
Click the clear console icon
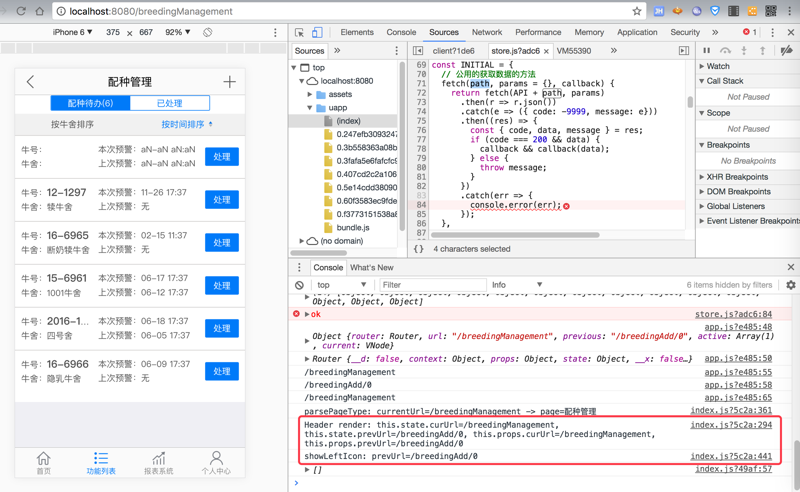pos(299,285)
